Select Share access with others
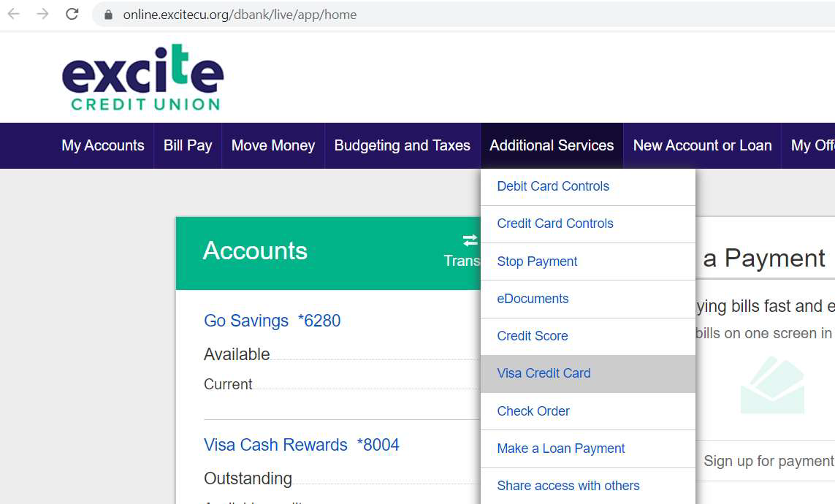 click(588, 486)
